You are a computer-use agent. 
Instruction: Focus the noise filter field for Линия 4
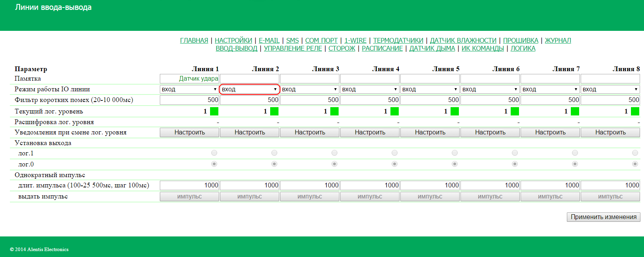coord(370,100)
